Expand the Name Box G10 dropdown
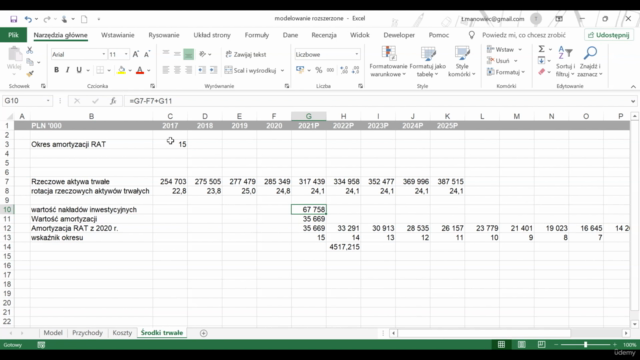 coord(48,101)
